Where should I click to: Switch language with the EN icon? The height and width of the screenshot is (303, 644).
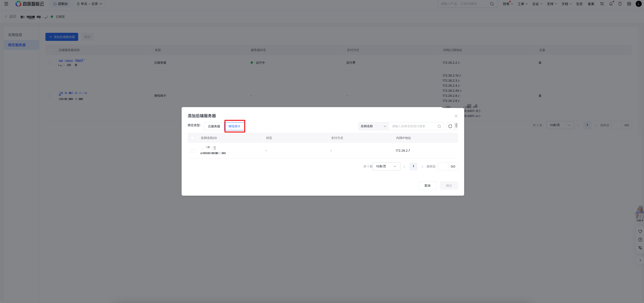pyautogui.click(x=629, y=4)
